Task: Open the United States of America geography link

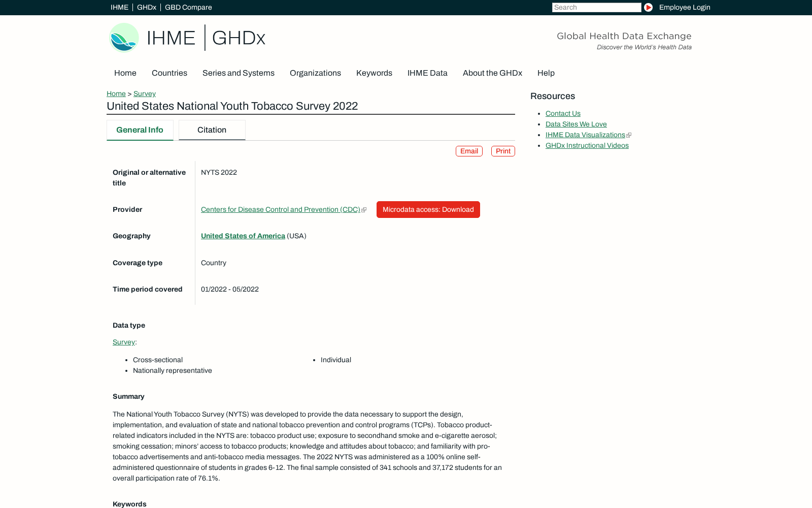Action: 243,236
